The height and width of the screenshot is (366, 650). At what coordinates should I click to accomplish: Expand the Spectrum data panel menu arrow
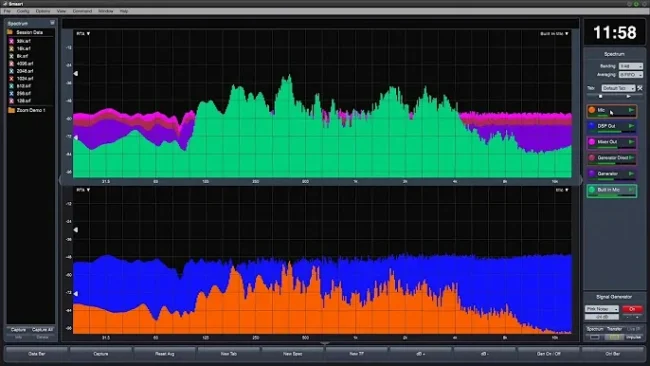52,23
